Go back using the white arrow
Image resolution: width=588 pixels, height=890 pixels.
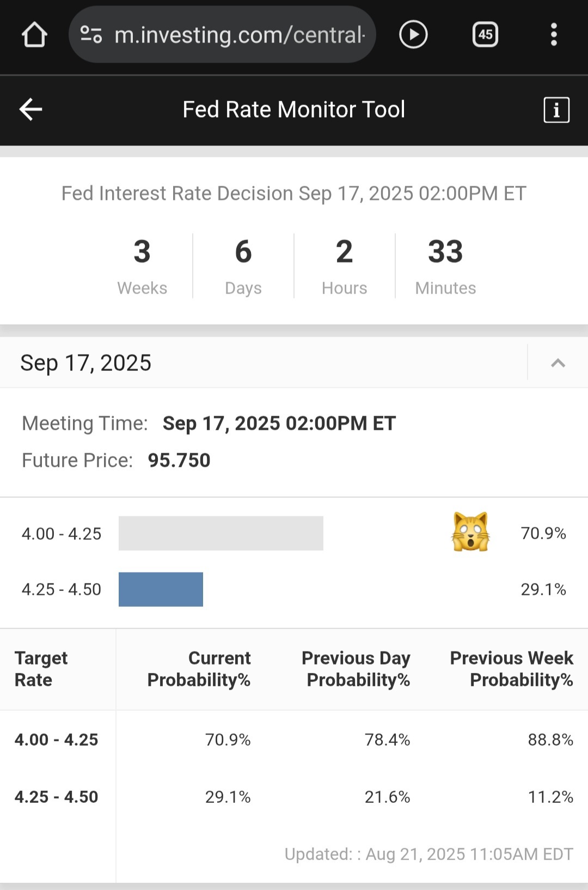point(30,109)
